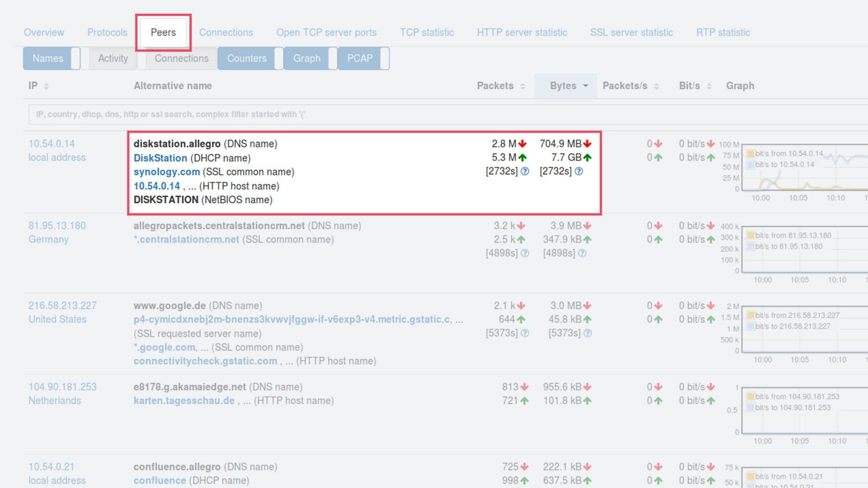Click help icon beside packets [2732s] for 10.54.0.14

coord(525,171)
